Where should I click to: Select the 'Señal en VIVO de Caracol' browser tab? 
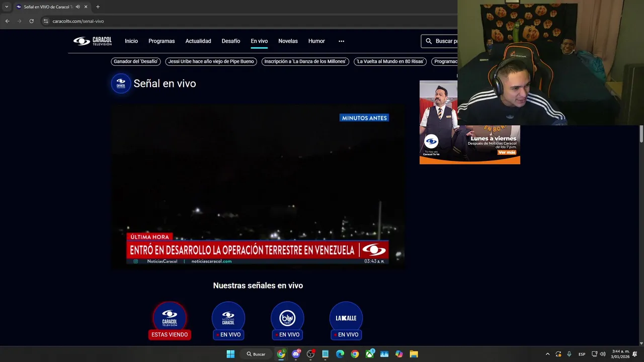coord(51,7)
